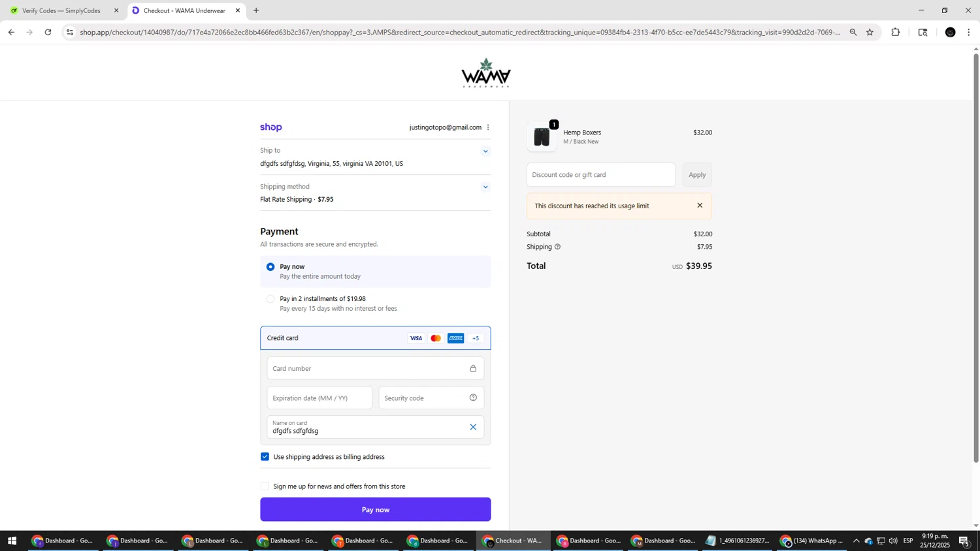Click the Visa card icon
980x551 pixels.
(416, 338)
